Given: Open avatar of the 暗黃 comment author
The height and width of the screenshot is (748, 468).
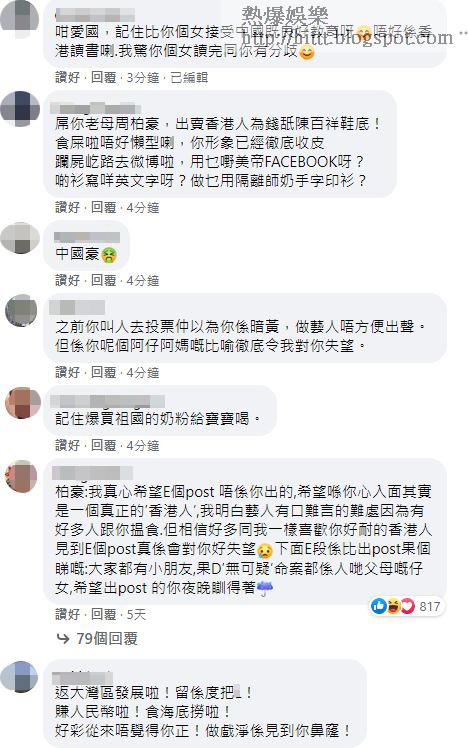Looking at the screenshot, I should [21, 310].
